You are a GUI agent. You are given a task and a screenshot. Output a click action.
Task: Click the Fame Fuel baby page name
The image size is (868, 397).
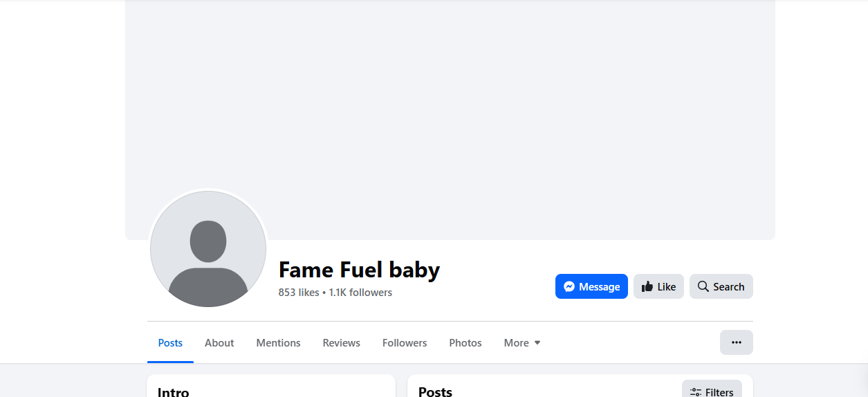(359, 270)
